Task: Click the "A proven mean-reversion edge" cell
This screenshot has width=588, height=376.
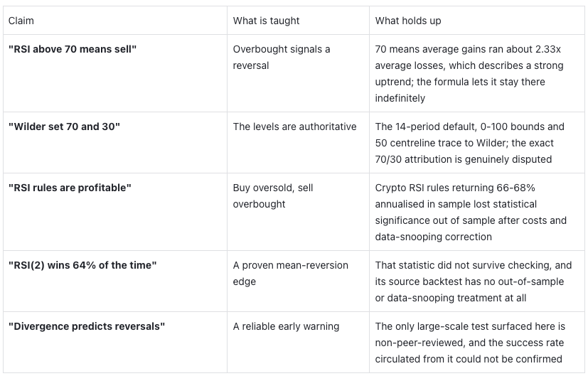Action: pyautogui.click(x=298, y=281)
